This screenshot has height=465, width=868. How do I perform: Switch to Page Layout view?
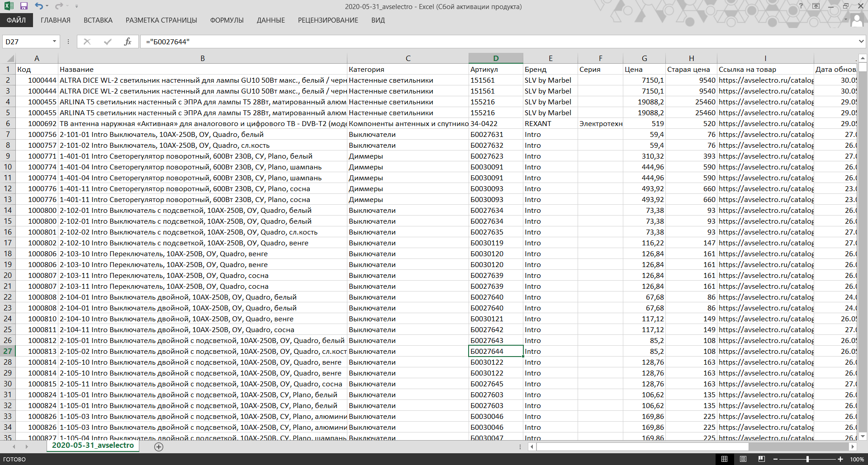click(x=743, y=459)
